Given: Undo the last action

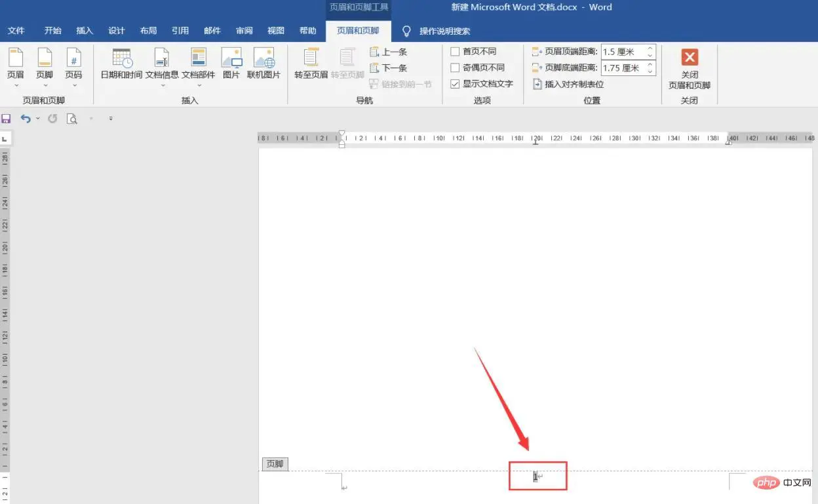Looking at the screenshot, I should [26, 119].
